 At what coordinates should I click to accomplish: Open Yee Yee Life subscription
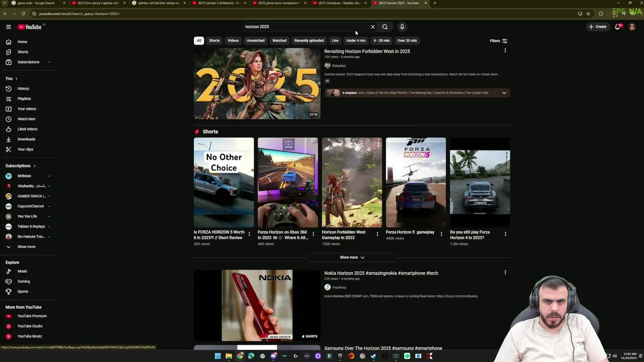[28, 216]
